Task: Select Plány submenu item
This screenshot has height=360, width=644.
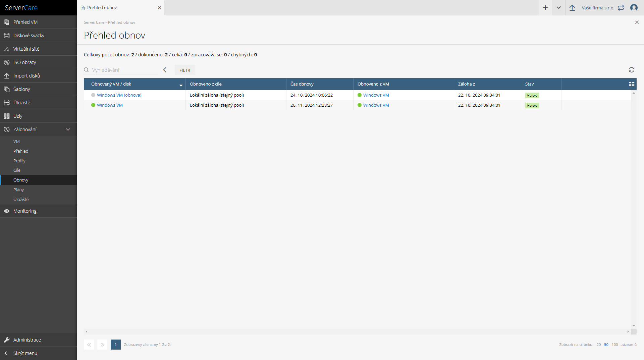Action: click(x=39, y=190)
